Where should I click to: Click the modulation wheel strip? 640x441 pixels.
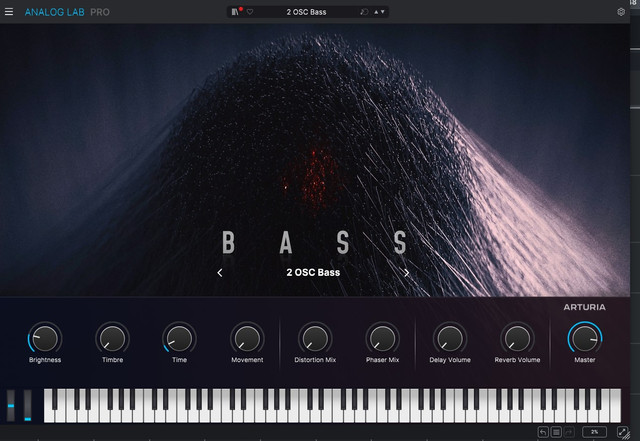(x=27, y=405)
